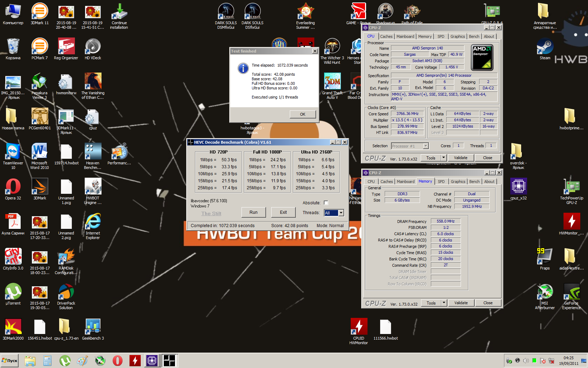Viewport: 588px width, 368px height.
Task: Select the Fraps desktop icon
Action: pos(545,259)
